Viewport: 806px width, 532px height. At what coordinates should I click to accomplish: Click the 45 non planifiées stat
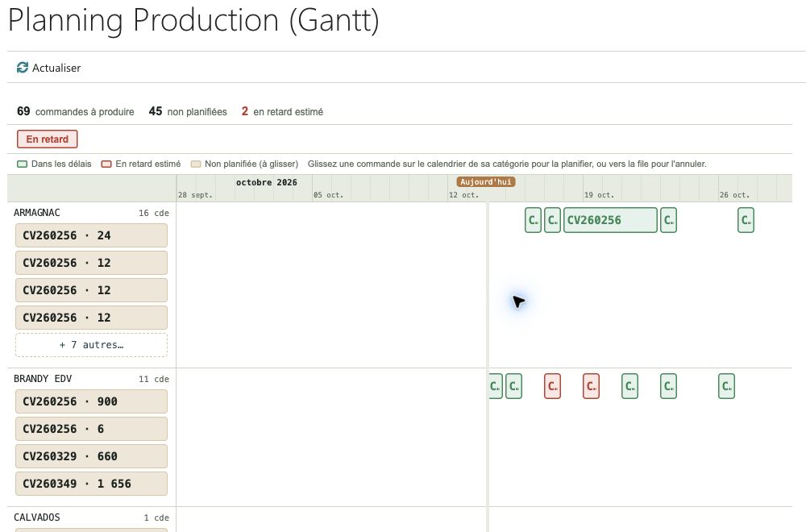[188, 111]
